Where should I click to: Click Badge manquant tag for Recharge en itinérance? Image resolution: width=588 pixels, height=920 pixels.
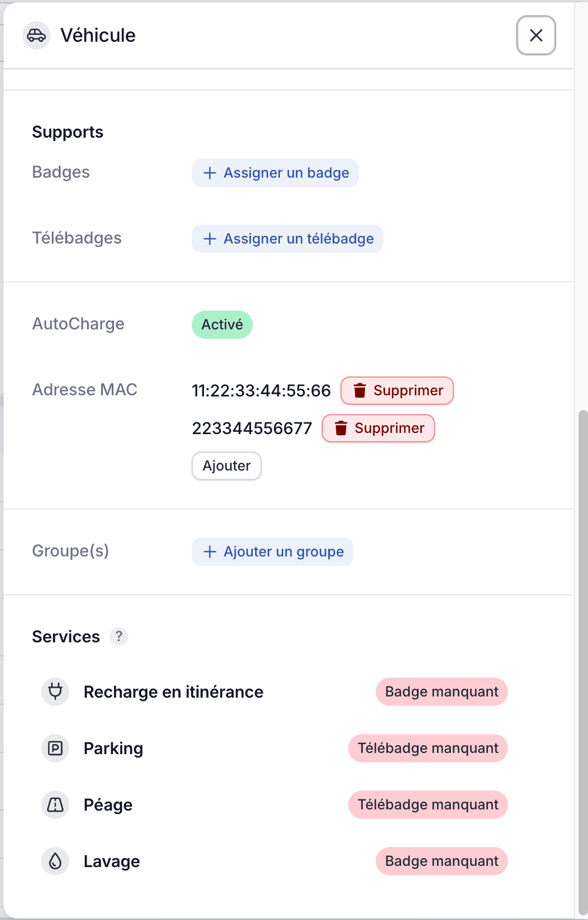click(x=442, y=692)
